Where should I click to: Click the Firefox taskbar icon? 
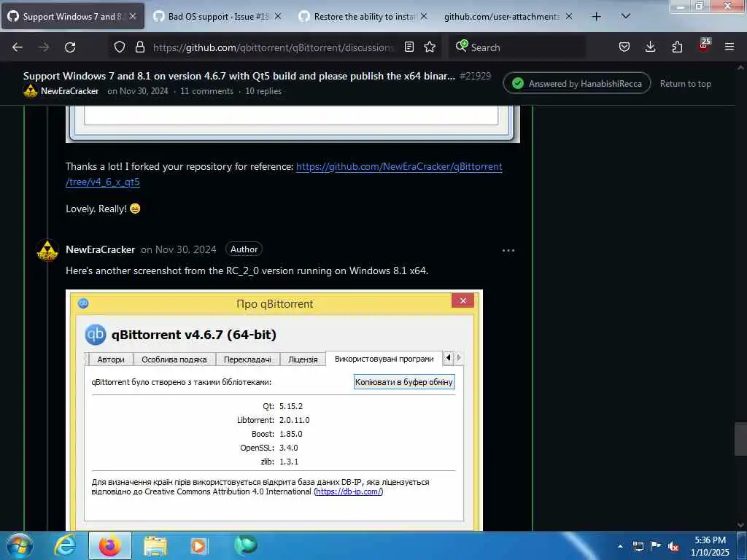(110, 545)
